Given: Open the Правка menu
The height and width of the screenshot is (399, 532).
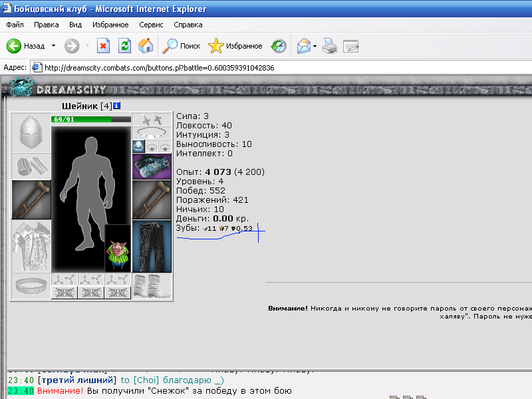Looking at the screenshot, I should [x=46, y=25].
